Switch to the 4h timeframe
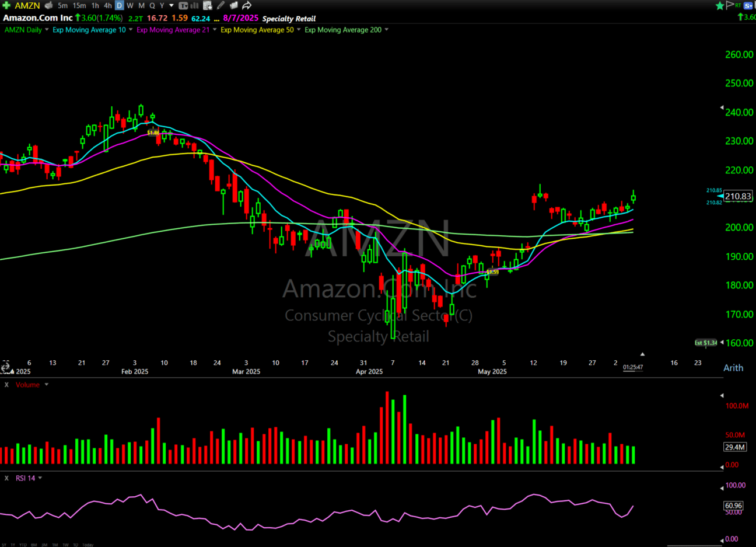The image size is (756, 547). [x=108, y=5]
